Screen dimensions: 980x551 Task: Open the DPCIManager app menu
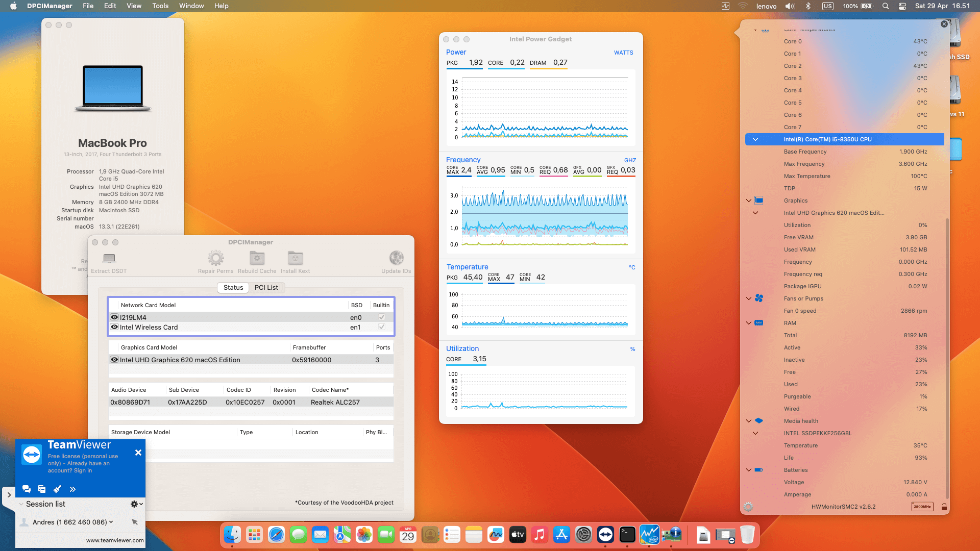(x=50, y=6)
